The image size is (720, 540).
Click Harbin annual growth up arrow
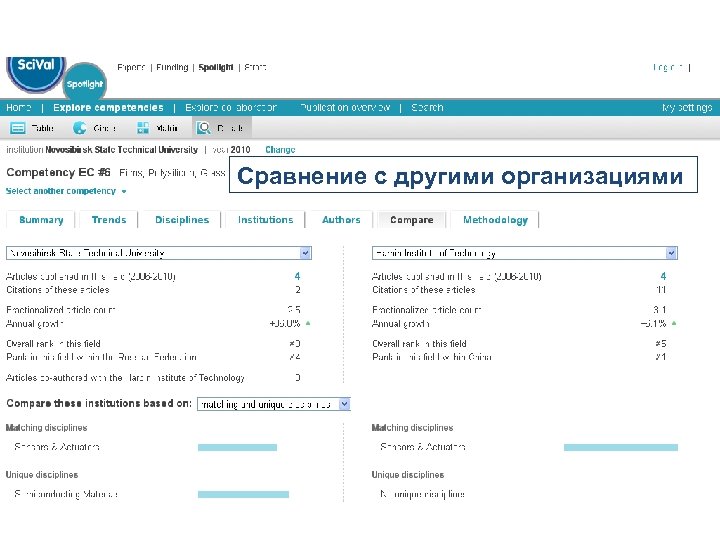click(x=674, y=323)
